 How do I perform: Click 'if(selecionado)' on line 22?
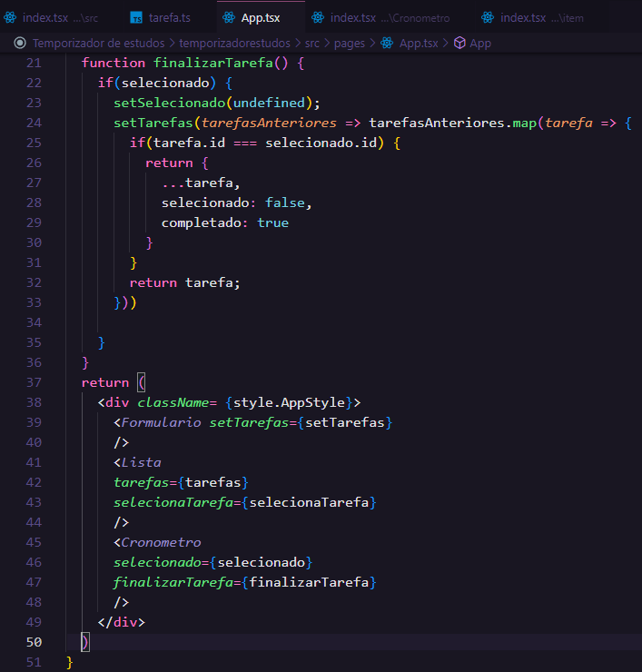(x=157, y=83)
